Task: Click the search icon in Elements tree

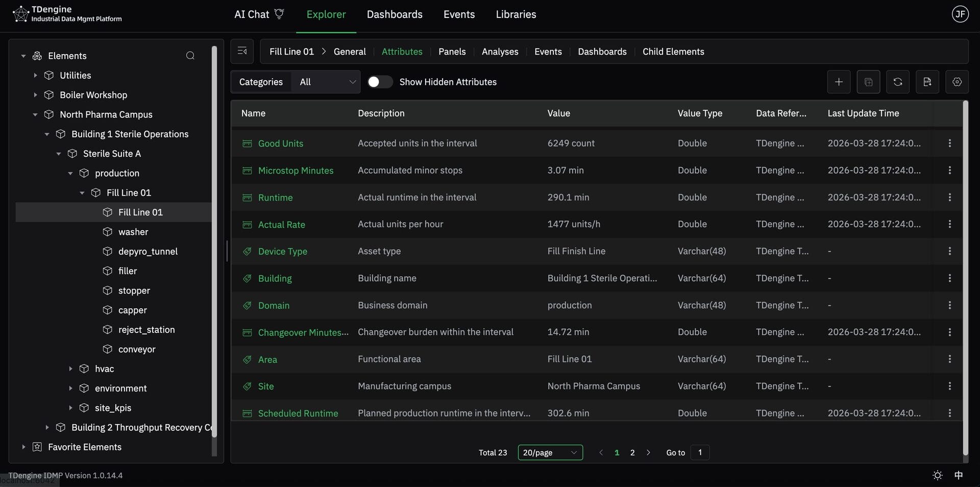Action: (x=190, y=56)
